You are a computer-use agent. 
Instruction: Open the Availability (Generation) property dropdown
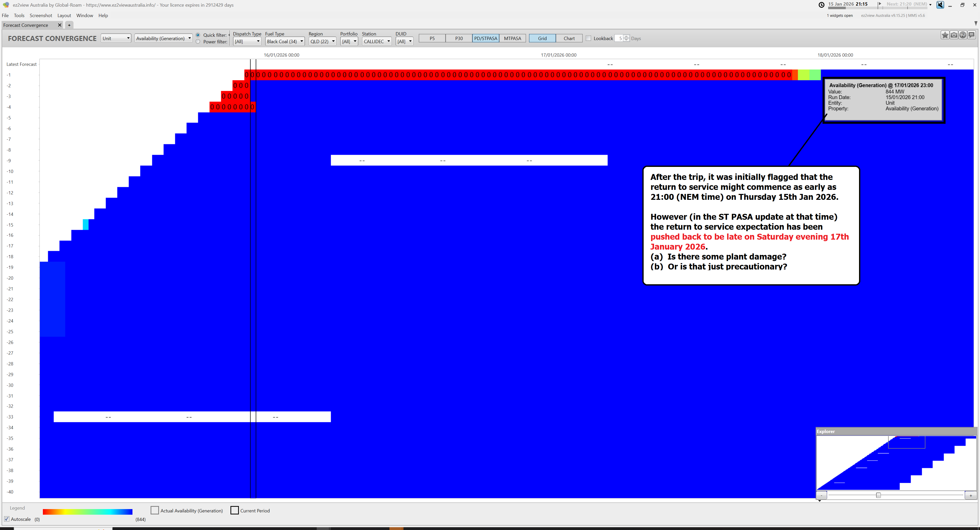(x=163, y=39)
